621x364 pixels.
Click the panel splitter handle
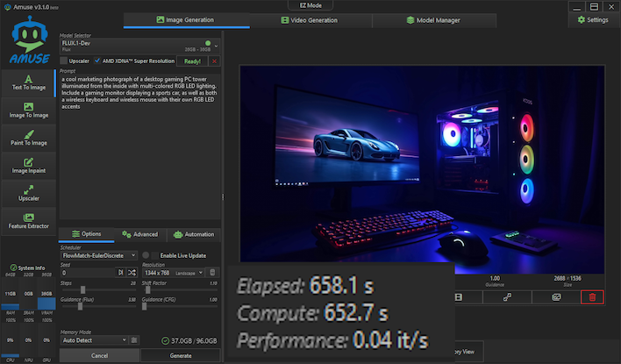(x=223, y=196)
